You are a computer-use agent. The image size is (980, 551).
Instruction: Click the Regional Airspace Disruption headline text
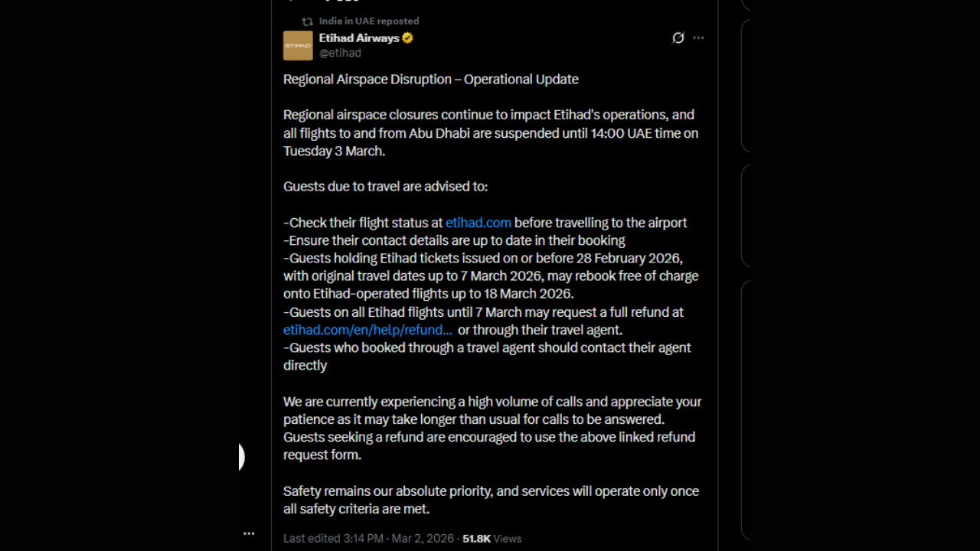point(431,80)
